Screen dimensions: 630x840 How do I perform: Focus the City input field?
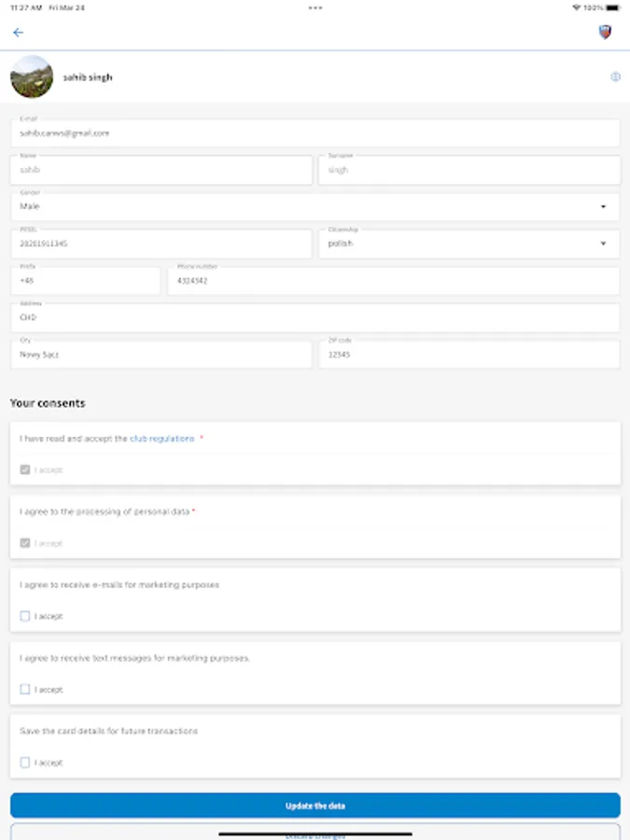click(161, 355)
